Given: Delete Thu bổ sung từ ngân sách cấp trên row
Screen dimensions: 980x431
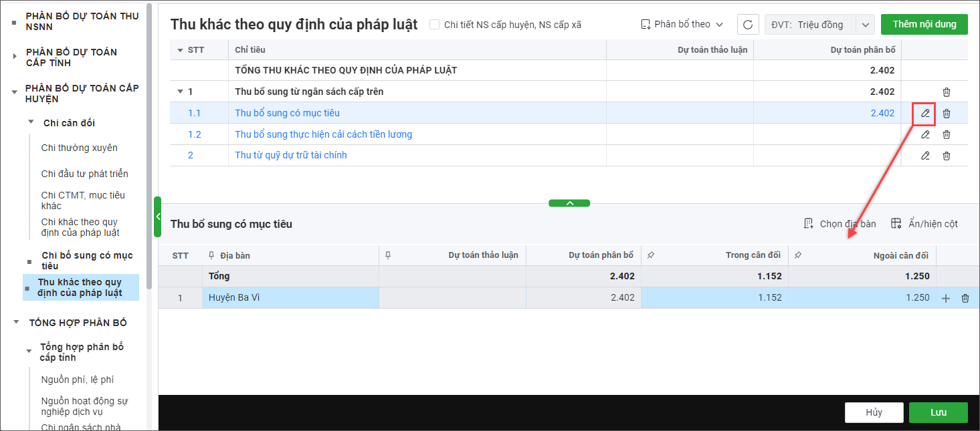Looking at the screenshot, I should coord(947,92).
